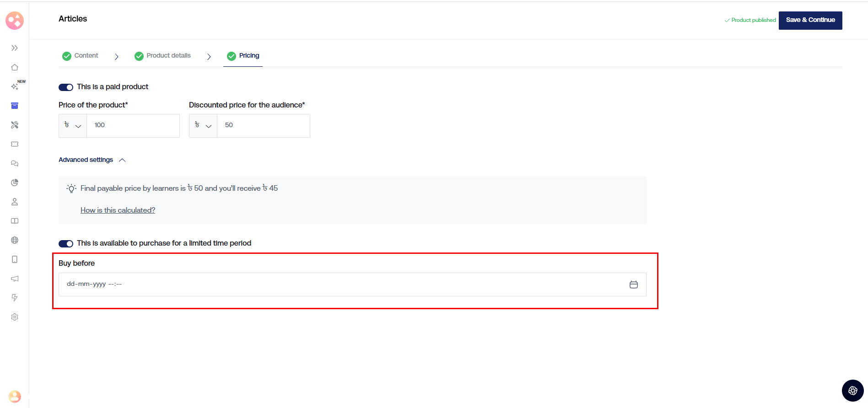
Task: Click the globe website icon
Action: [x=15, y=240]
